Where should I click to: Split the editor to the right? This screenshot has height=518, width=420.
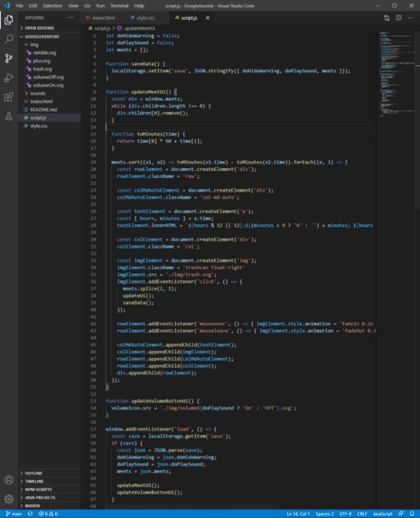tap(398, 18)
